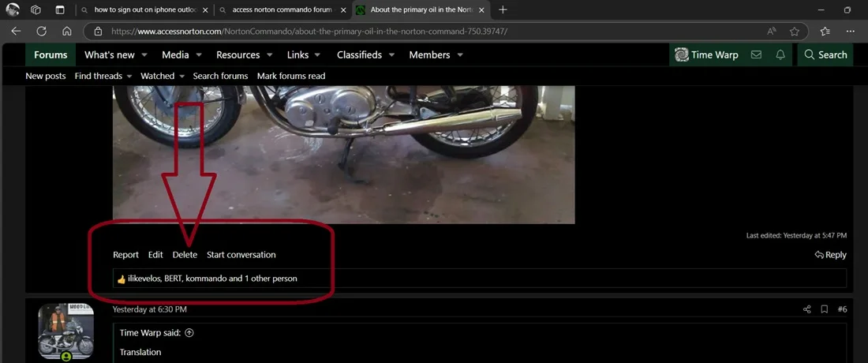Open the alerts bell icon
The image size is (868, 363).
(780, 54)
